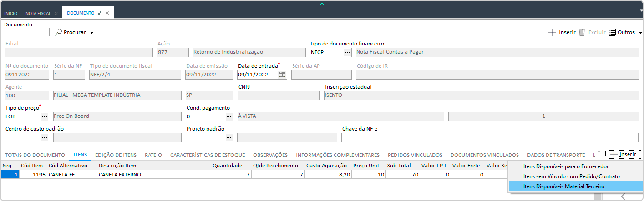The width and height of the screenshot is (644, 201).
Task: Select Itens Disponíveis Material Terceiro option
Action: [563, 186]
